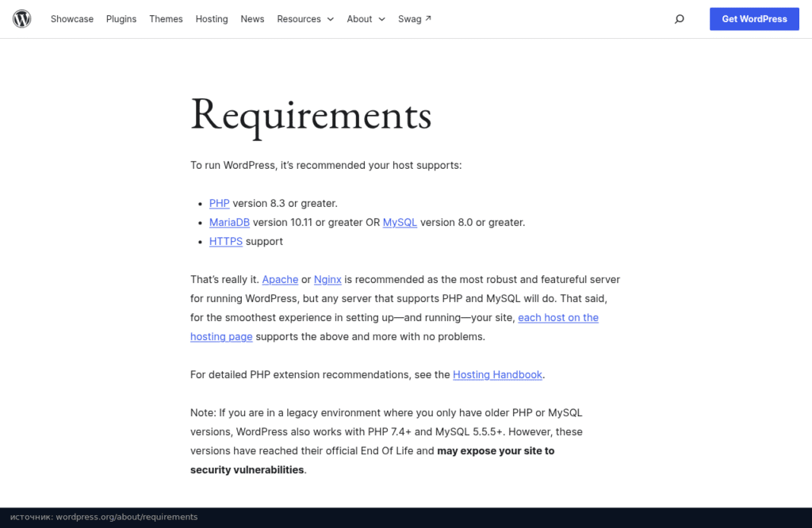Viewport: 812px width, 528px height.
Task: Click the source wordpress.org/about/requirements caption
Action: tap(104, 517)
